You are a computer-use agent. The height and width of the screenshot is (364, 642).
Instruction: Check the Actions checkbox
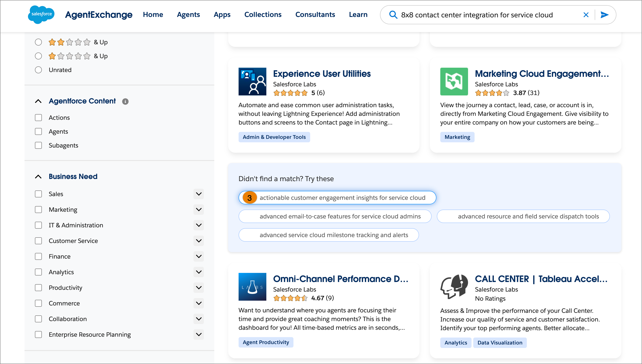[x=38, y=118]
